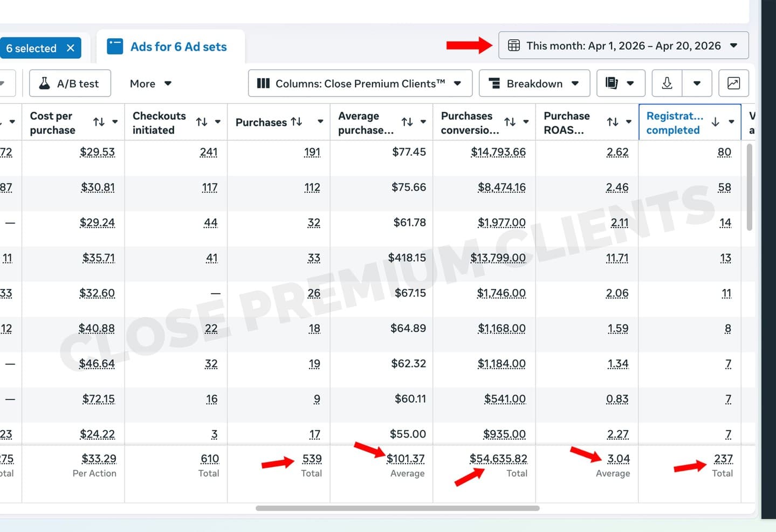
Task: Click the export download icon
Action: click(667, 84)
